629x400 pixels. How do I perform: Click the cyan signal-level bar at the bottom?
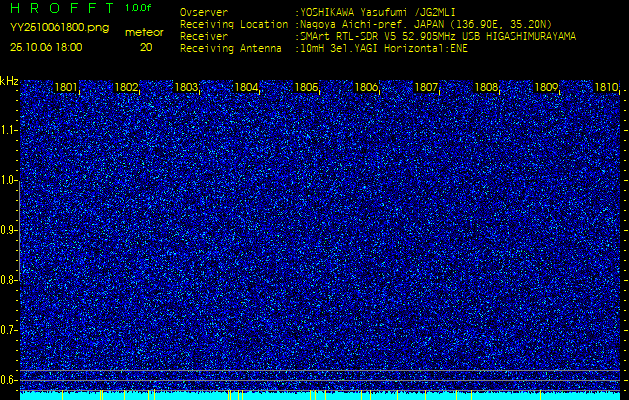(320, 396)
